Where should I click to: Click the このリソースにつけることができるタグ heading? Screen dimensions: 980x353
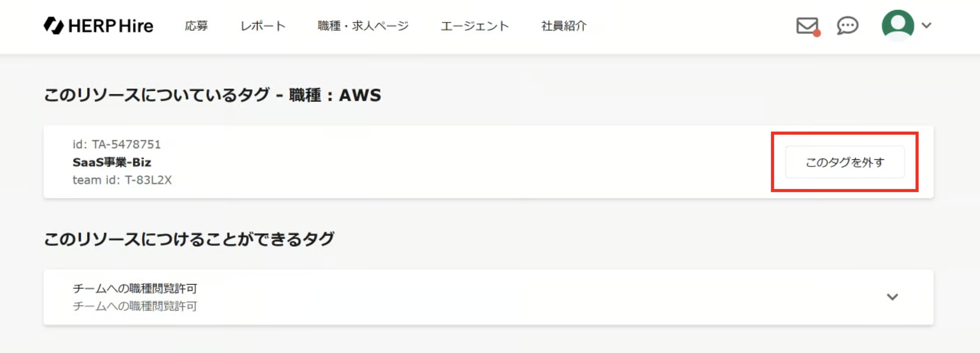(x=189, y=239)
